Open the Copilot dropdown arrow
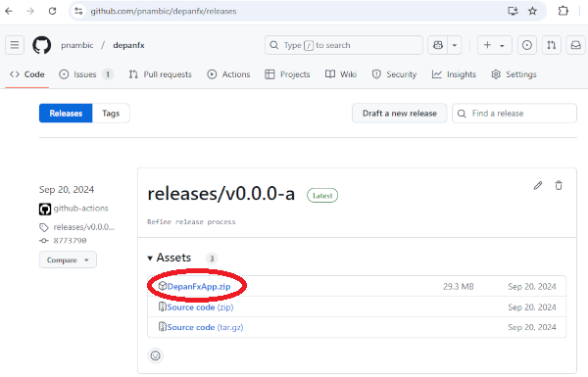 tap(455, 45)
